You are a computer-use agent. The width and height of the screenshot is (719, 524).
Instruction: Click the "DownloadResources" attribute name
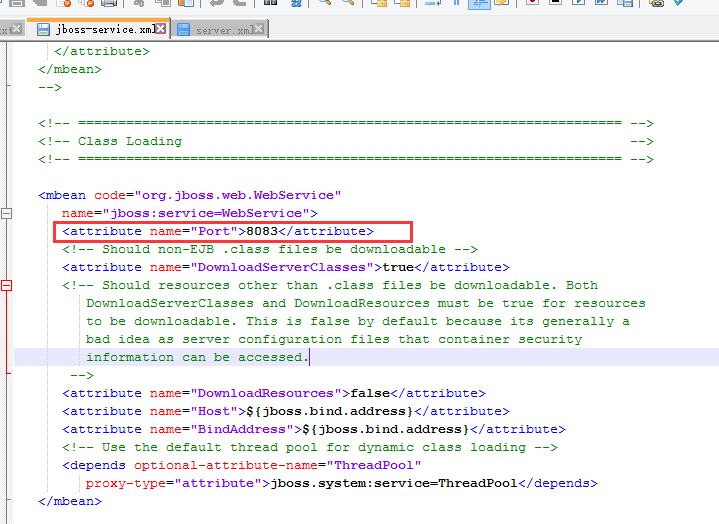[x=265, y=393]
